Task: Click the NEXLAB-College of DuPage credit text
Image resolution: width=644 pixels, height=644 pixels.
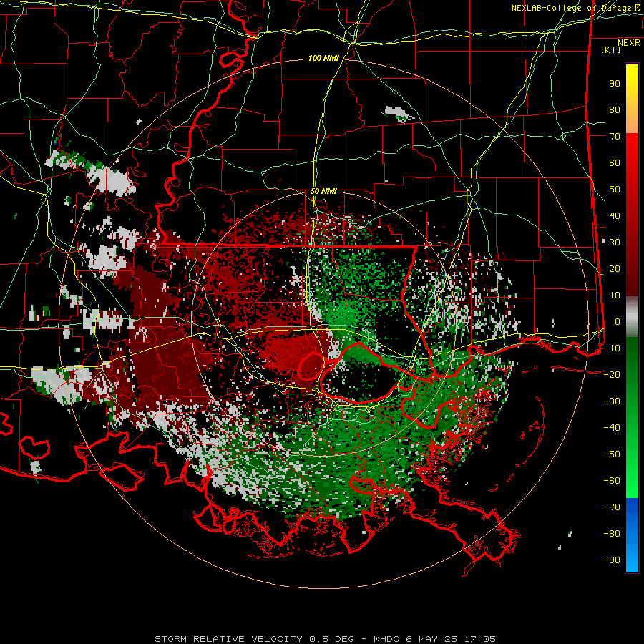Action: 576,8
